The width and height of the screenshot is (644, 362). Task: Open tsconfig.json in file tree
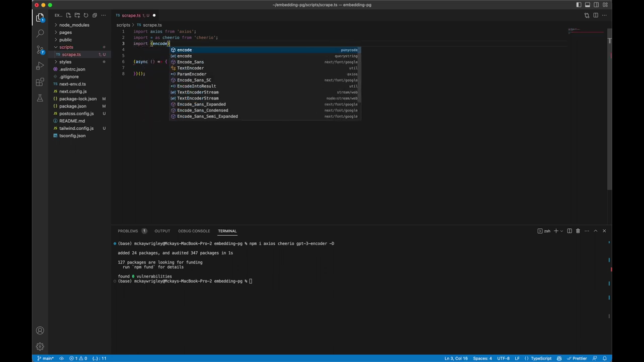72,136
